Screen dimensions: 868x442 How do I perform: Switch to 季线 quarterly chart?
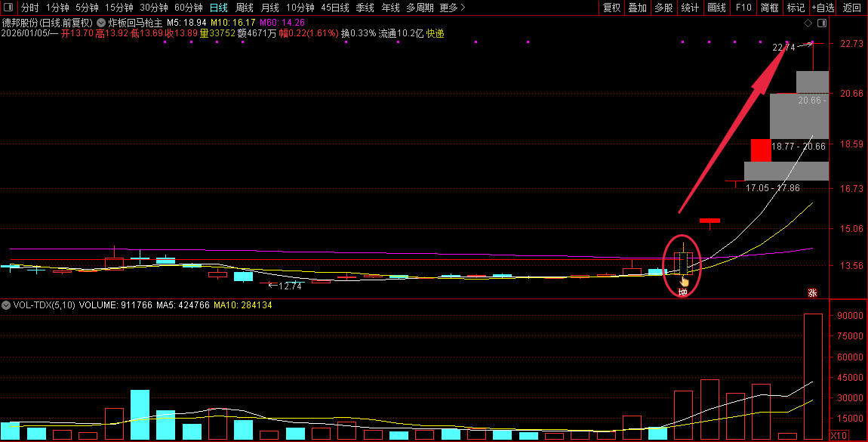365,8
